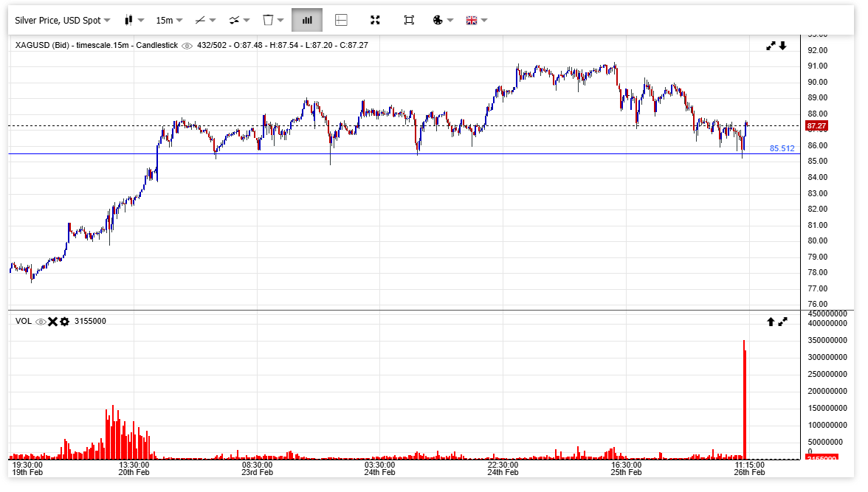
Task: Remove the VOL indicator with X
Action: click(x=52, y=322)
